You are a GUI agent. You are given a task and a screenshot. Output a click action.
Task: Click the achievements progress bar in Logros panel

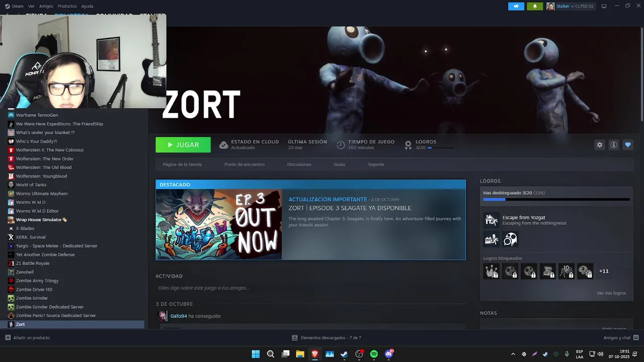click(556, 200)
